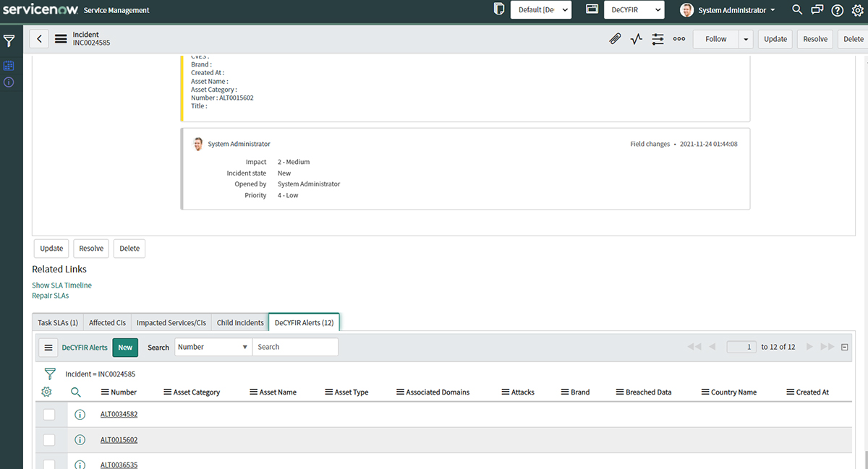Click the global search magnifier icon
The width and height of the screenshot is (868, 469).
[797, 10]
